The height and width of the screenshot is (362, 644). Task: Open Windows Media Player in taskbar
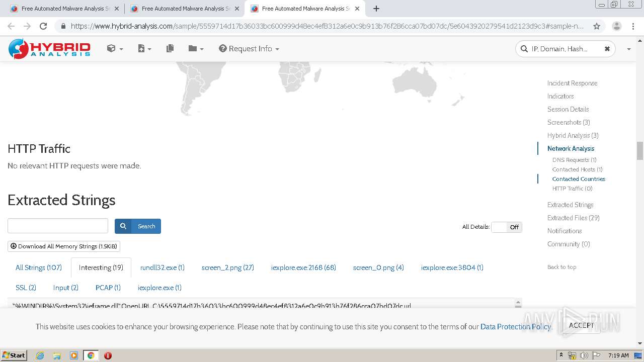[74, 355]
